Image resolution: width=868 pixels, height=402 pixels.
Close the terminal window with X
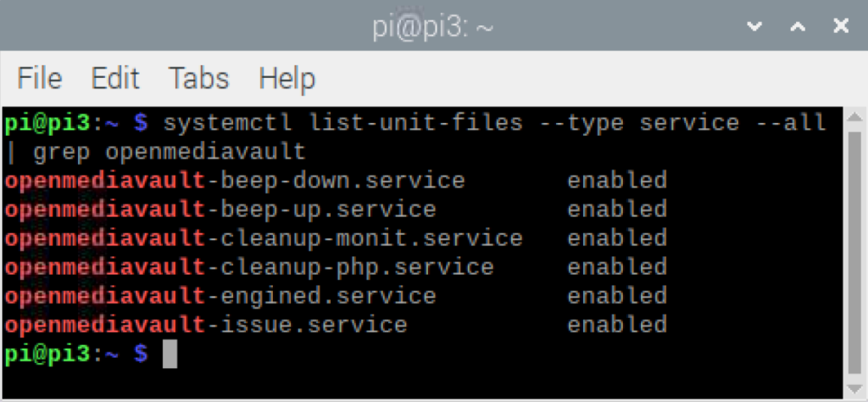[840, 26]
